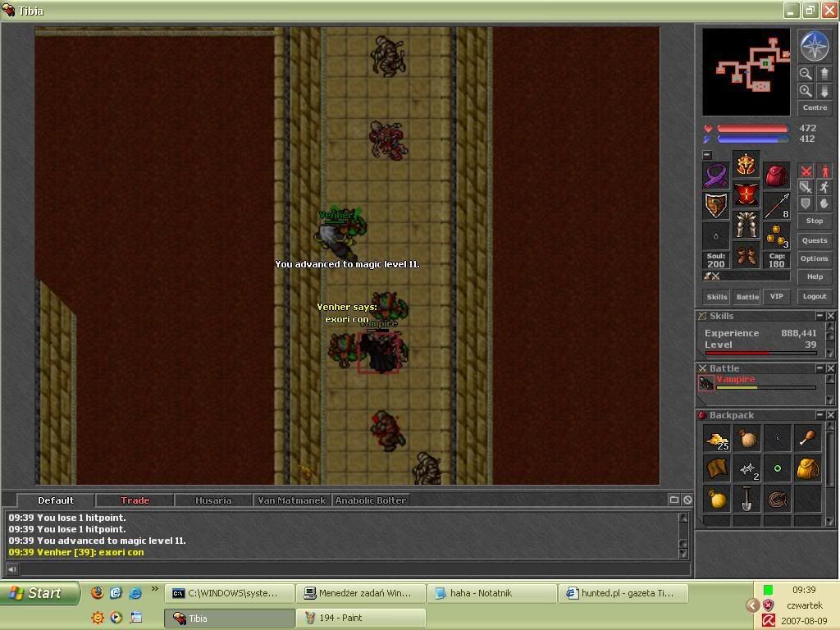Zoom out the minimap

tap(806, 73)
